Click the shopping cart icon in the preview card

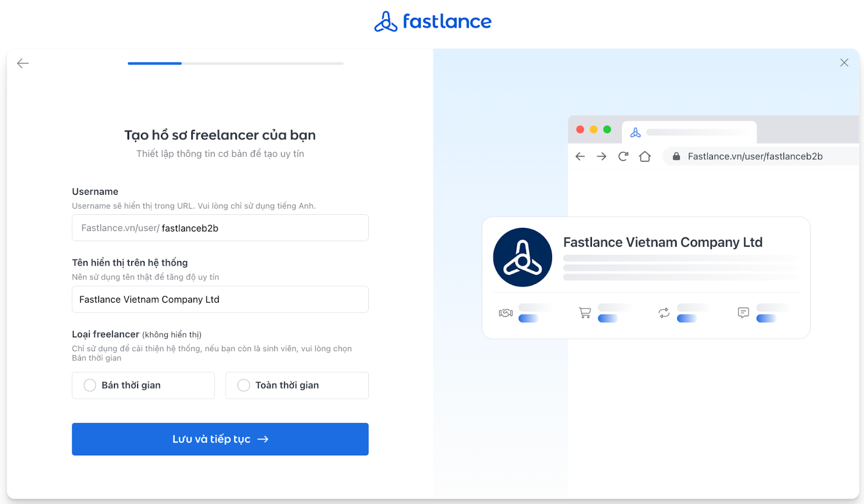(584, 312)
